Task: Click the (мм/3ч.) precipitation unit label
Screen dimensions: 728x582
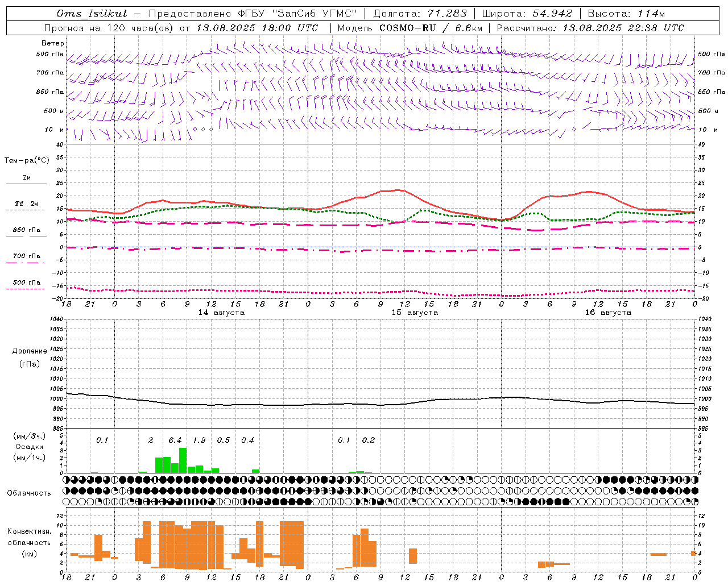Action: (x=30, y=436)
